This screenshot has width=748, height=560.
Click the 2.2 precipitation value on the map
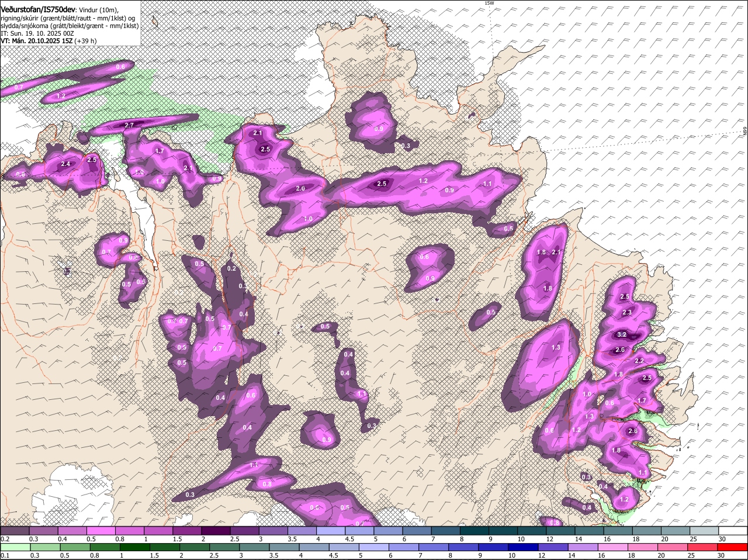639,361
